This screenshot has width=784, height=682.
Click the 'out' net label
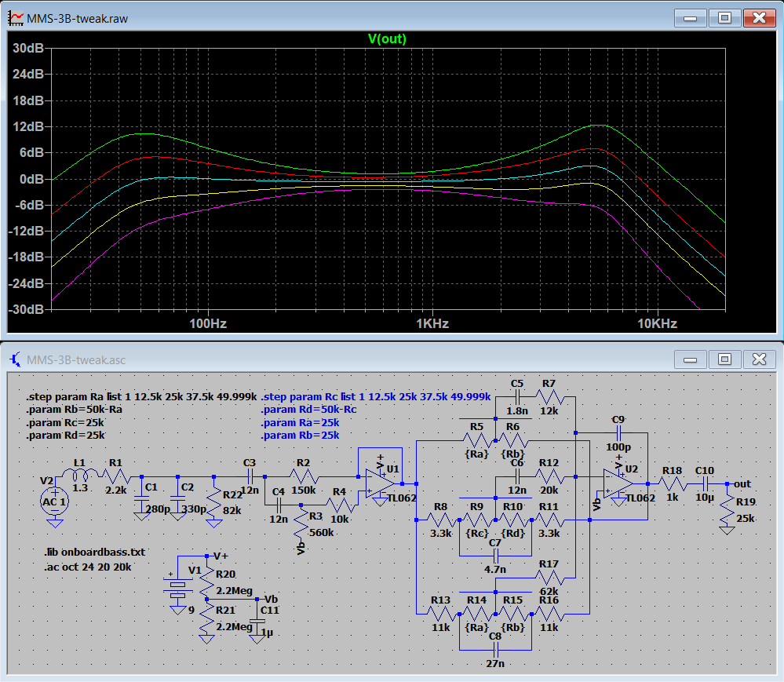pyautogui.click(x=742, y=483)
